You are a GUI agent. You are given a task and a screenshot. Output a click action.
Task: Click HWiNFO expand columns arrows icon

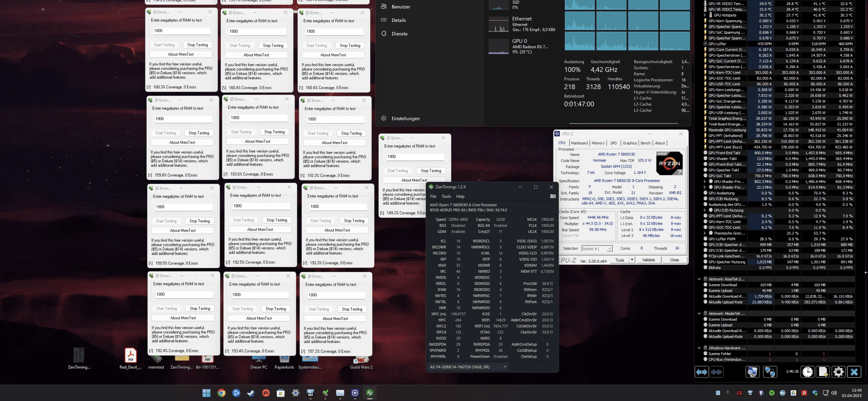click(x=702, y=372)
